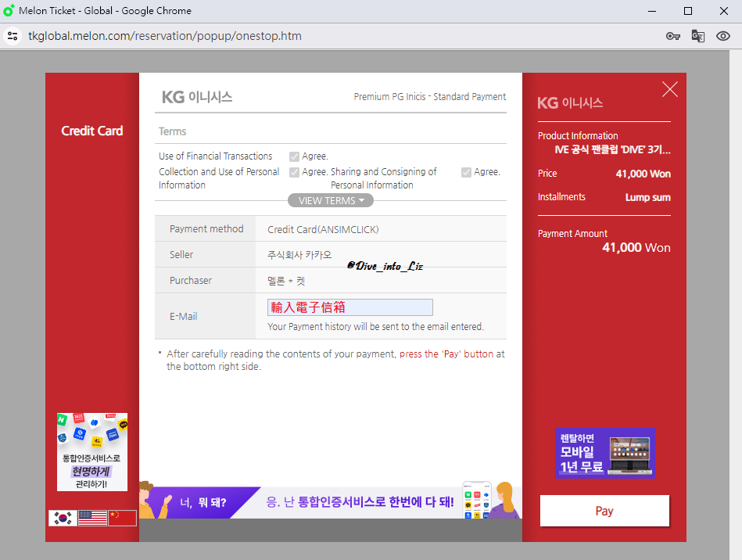Screen dimensions: 742x560
Task: Close the KG Inicis payment popup
Action: 670,89
